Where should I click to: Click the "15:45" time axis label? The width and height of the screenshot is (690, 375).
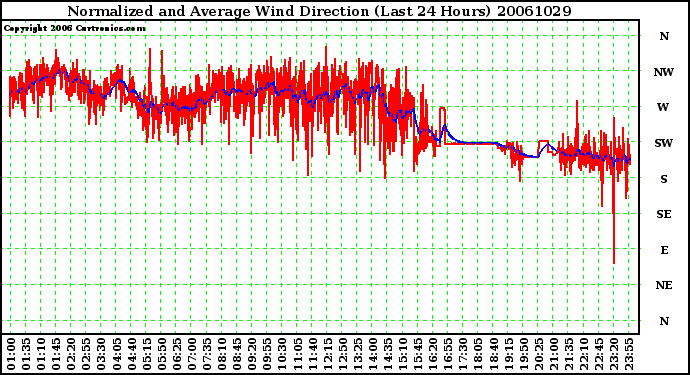pos(418,354)
